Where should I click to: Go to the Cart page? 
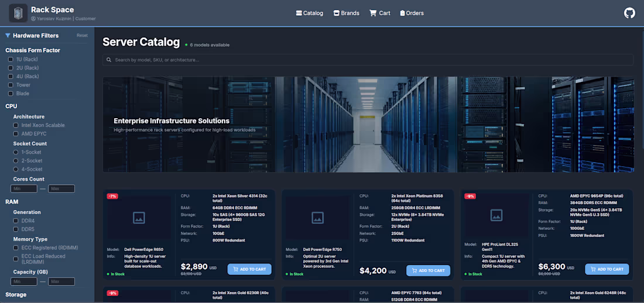380,13
